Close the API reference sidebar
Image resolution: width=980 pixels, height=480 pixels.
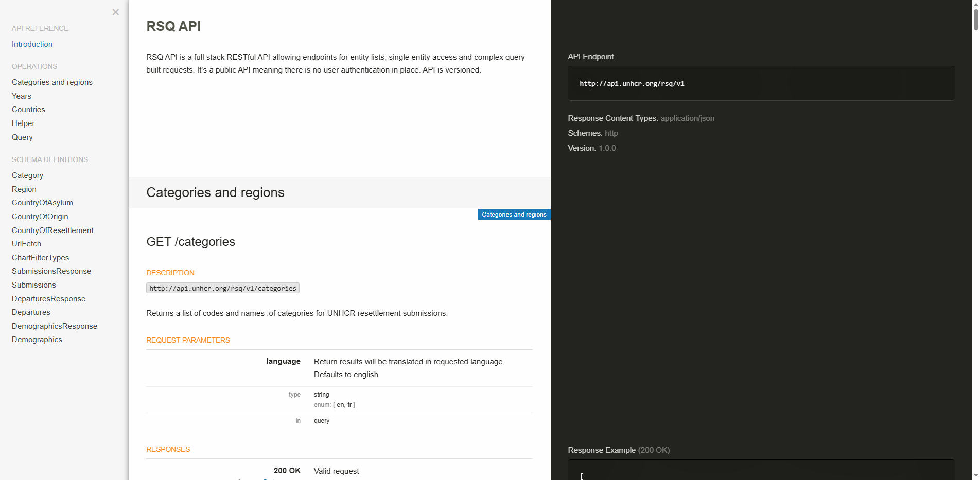pyautogui.click(x=115, y=12)
